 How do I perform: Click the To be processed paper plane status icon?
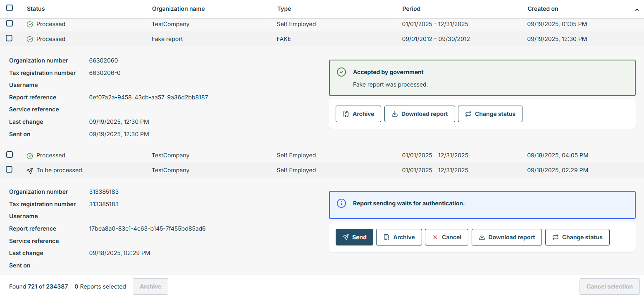(x=30, y=171)
